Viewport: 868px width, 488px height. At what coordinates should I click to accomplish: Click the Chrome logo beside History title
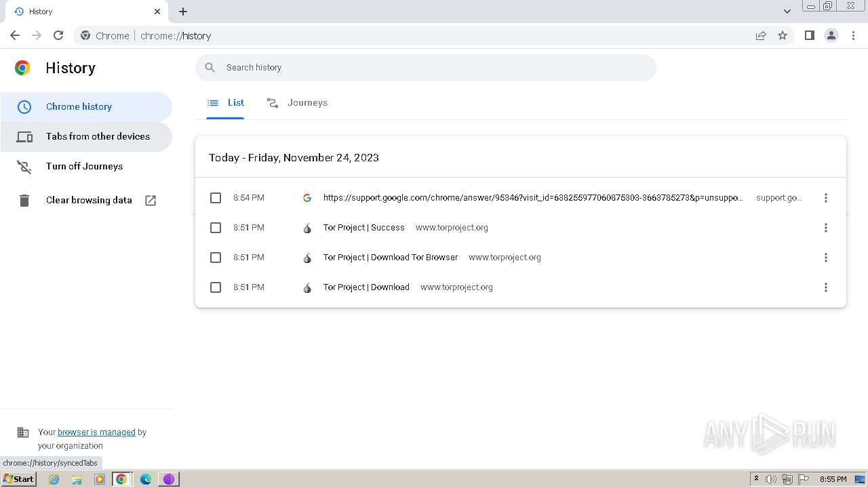(22, 68)
